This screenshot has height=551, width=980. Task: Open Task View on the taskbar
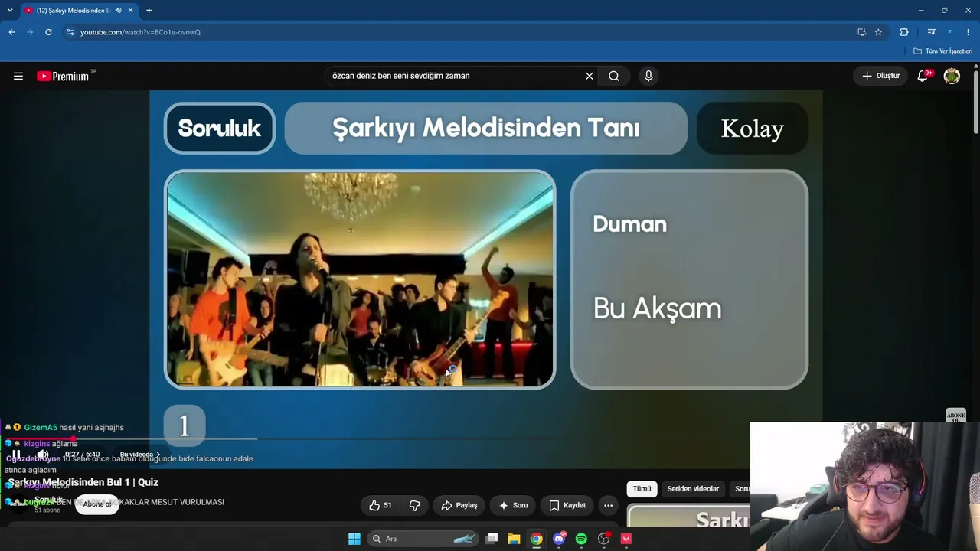[492, 539]
